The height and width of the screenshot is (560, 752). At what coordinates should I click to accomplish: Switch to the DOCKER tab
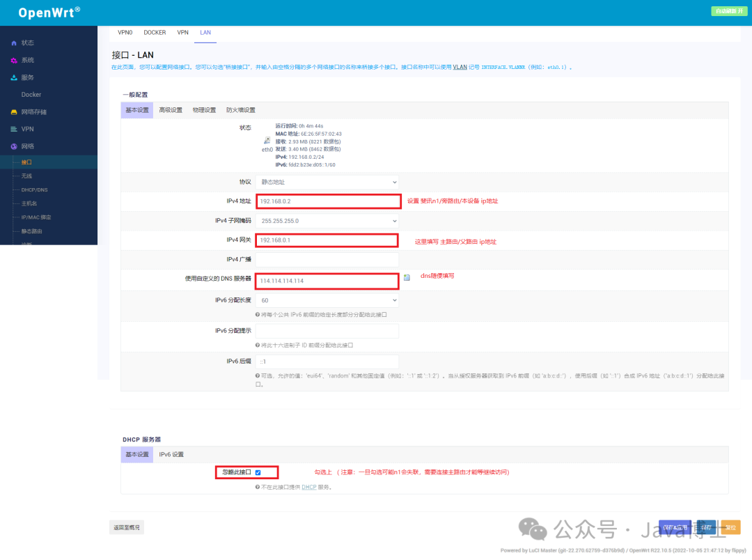pos(155,32)
